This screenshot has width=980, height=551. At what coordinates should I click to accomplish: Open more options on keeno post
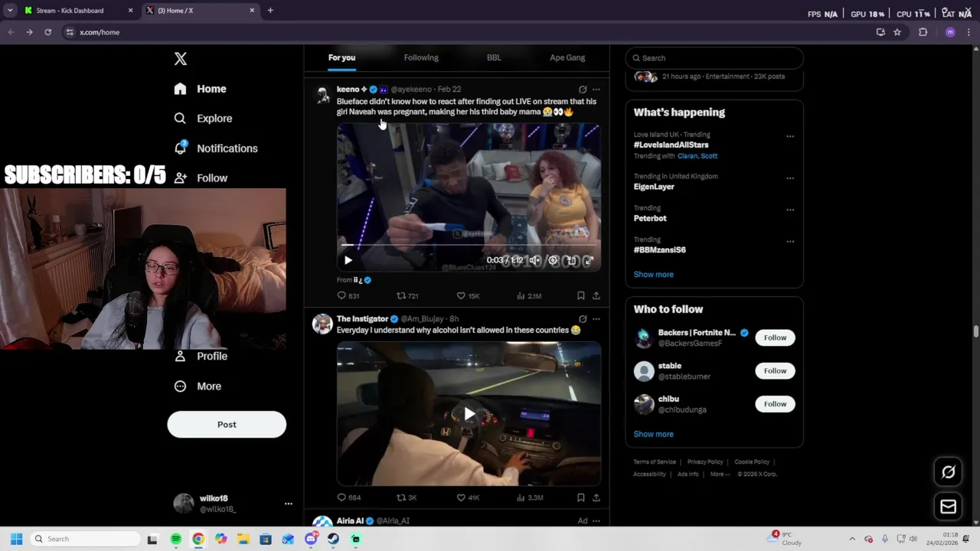596,90
